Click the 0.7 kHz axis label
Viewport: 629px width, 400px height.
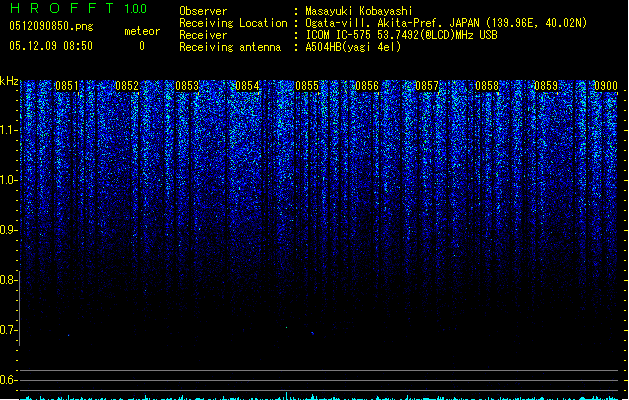pyautogui.click(x=8, y=330)
